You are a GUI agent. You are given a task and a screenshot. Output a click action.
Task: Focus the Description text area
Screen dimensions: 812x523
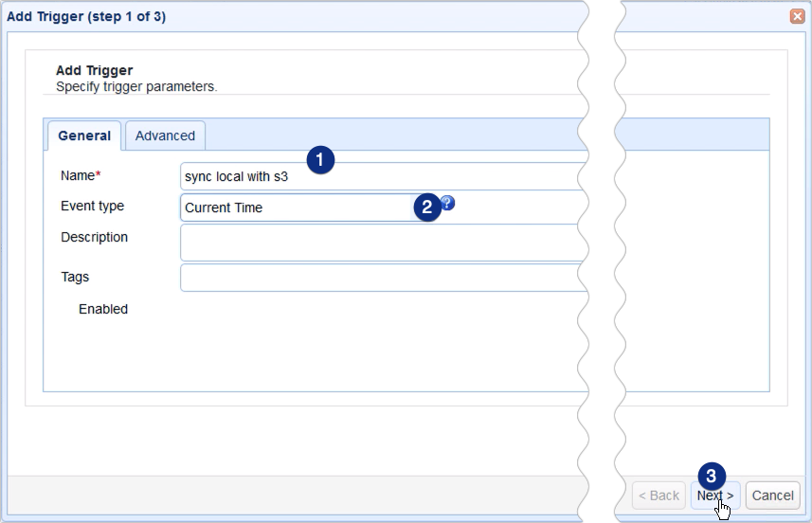coord(379,243)
